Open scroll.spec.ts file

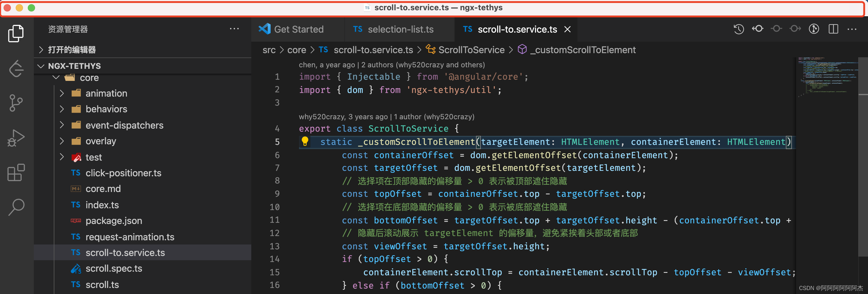click(x=143, y=269)
